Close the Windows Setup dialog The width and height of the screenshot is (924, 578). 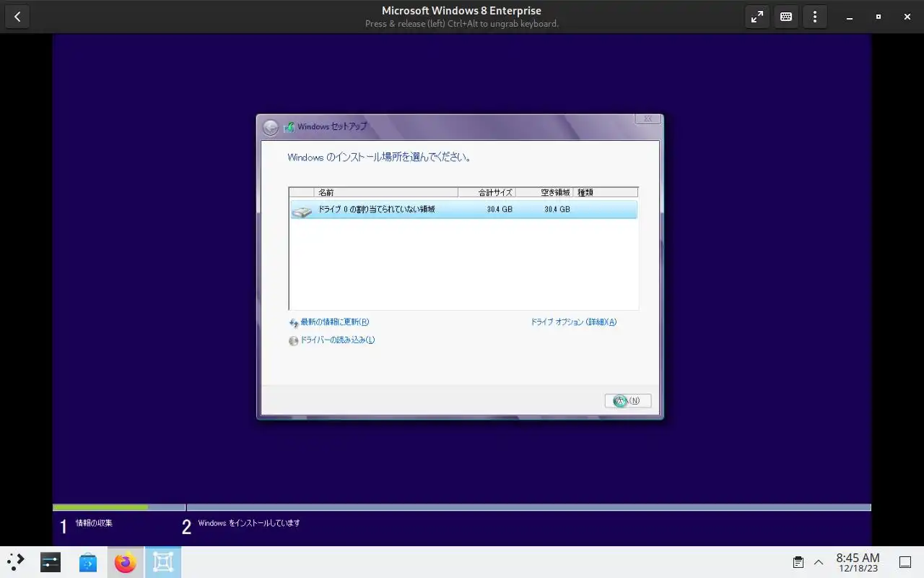[x=648, y=118]
